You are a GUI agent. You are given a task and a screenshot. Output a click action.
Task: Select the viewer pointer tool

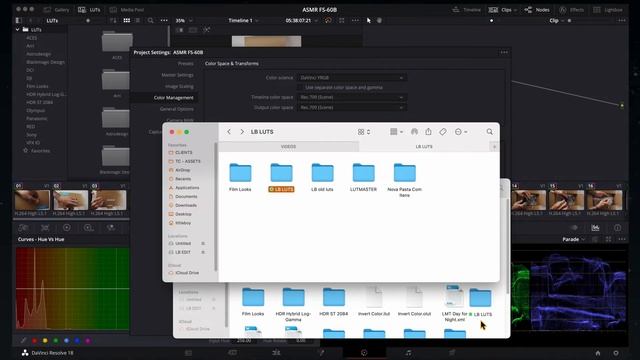point(369,20)
